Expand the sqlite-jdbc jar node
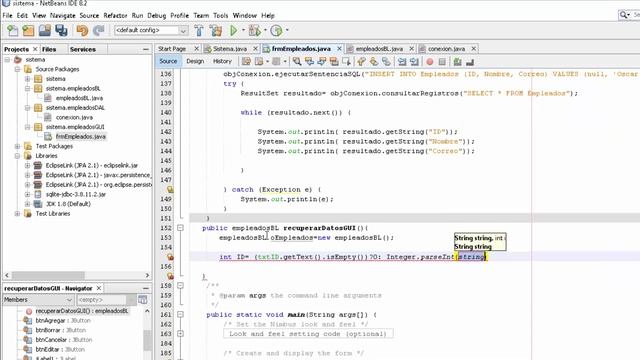Image resolution: width=640 pixels, height=360 pixels. coord(27,194)
